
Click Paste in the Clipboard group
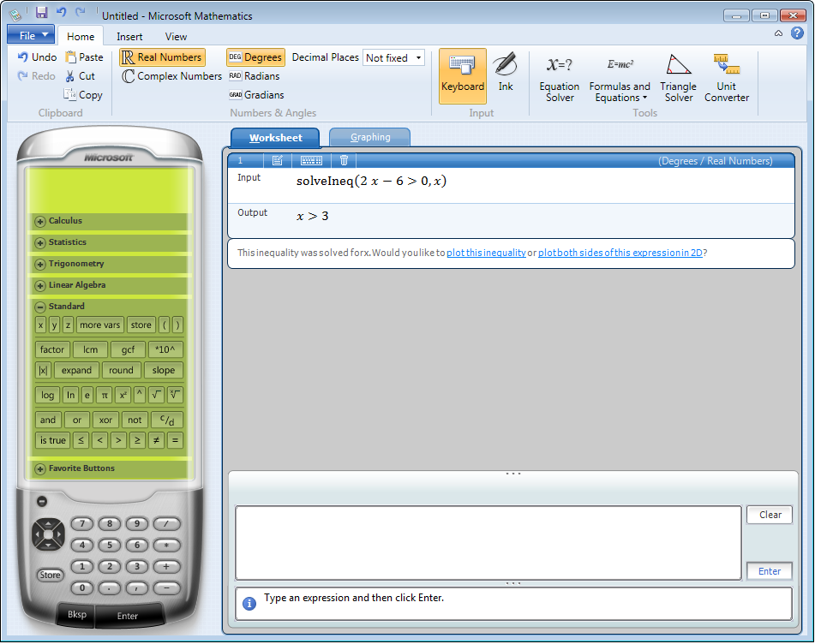pyautogui.click(x=84, y=57)
